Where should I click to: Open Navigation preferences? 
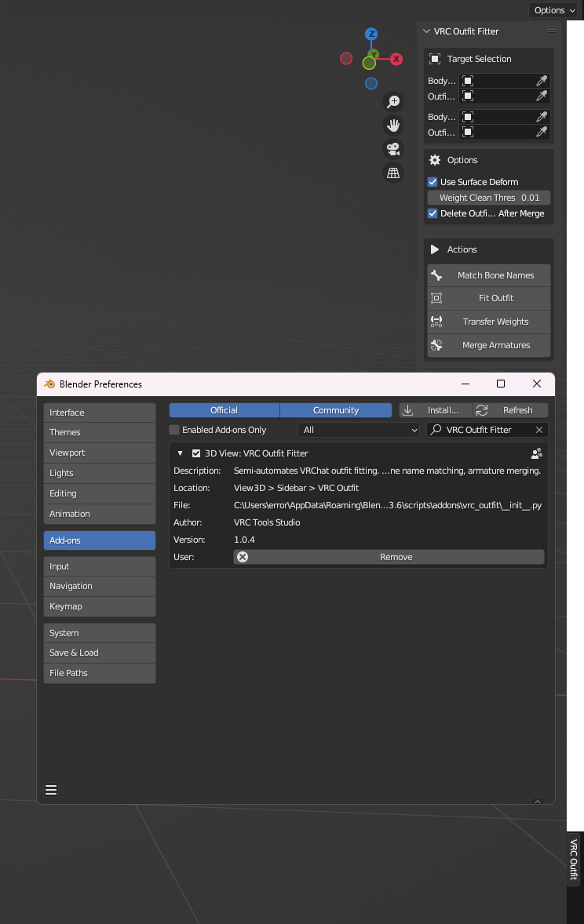pyautogui.click(x=100, y=586)
